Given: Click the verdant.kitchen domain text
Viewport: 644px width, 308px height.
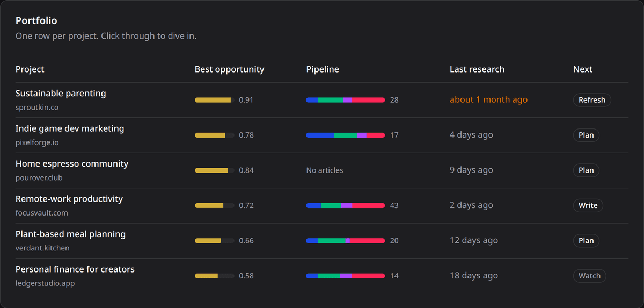Looking at the screenshot, I should click(x=42, y=248).
